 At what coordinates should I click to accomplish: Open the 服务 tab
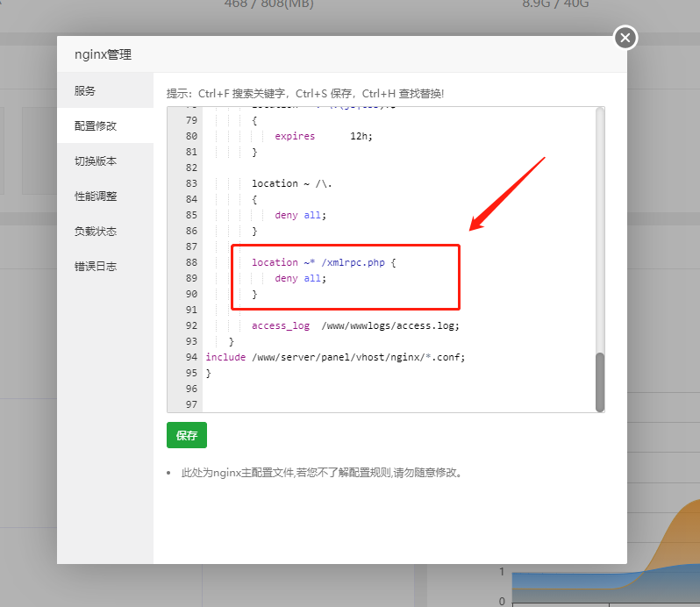coord(105,90)
